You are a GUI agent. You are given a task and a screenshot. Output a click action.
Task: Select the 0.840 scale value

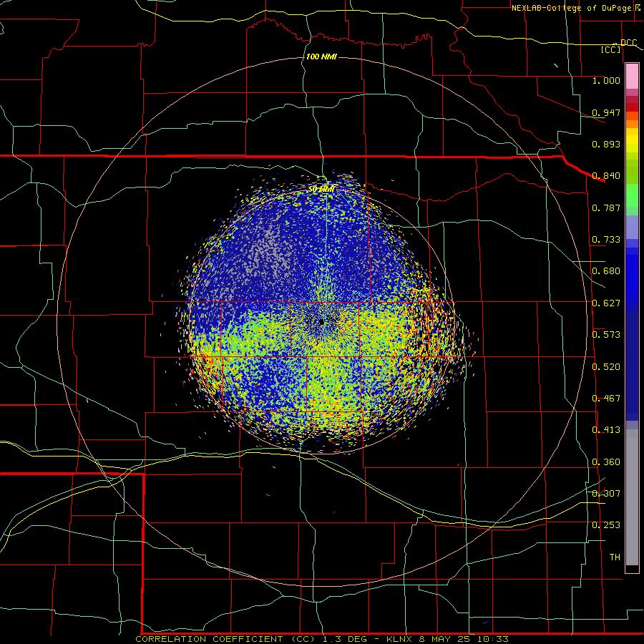pyautogui.click(x=606, y=176)
